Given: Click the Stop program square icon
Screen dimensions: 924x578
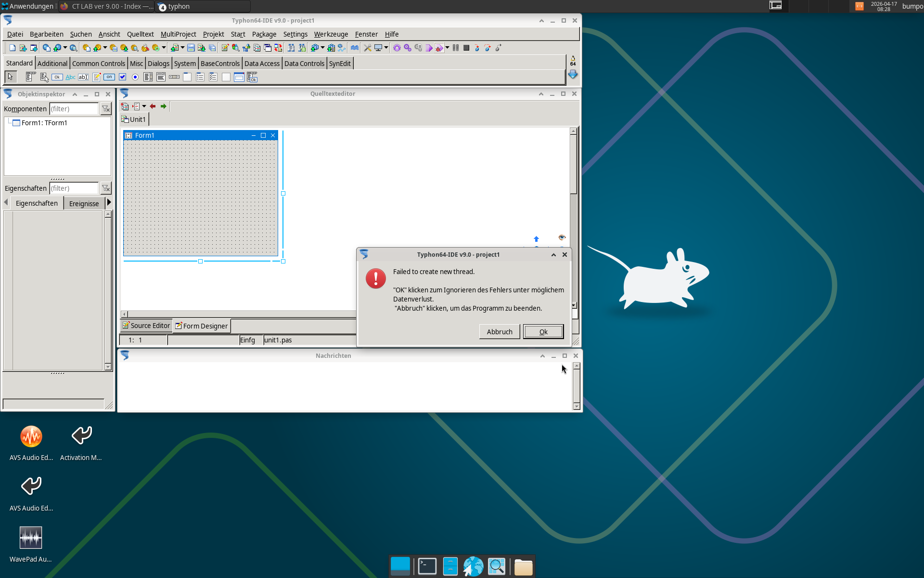Looking at the screenshot, I should (466, 48).
